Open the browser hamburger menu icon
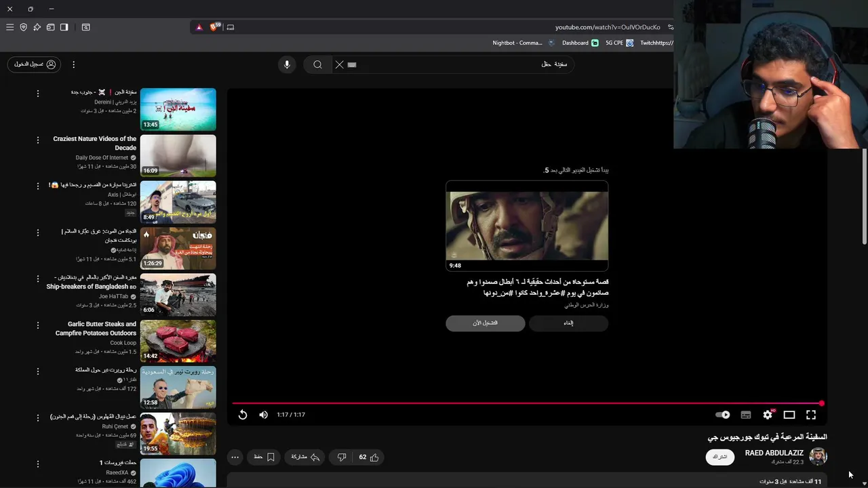This screenshot has width=868, height=488. pyautogui.click(x=9, y=27)
